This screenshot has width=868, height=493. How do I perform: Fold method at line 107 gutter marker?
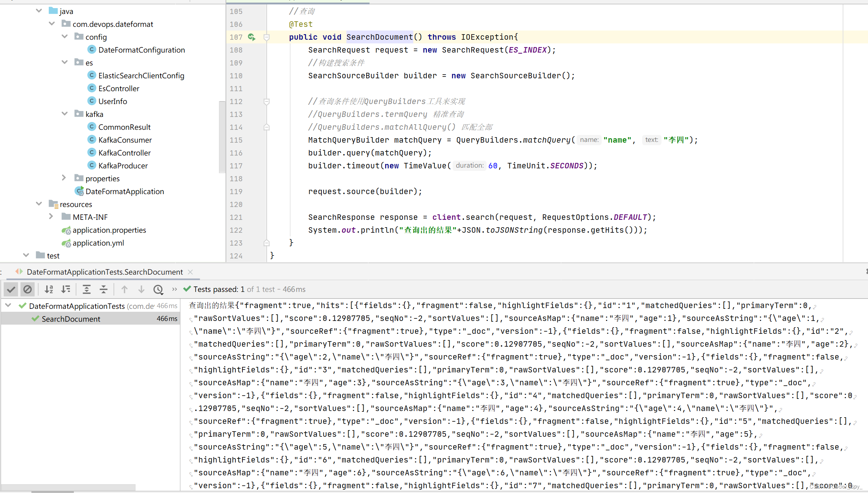(x=267, y=37)
